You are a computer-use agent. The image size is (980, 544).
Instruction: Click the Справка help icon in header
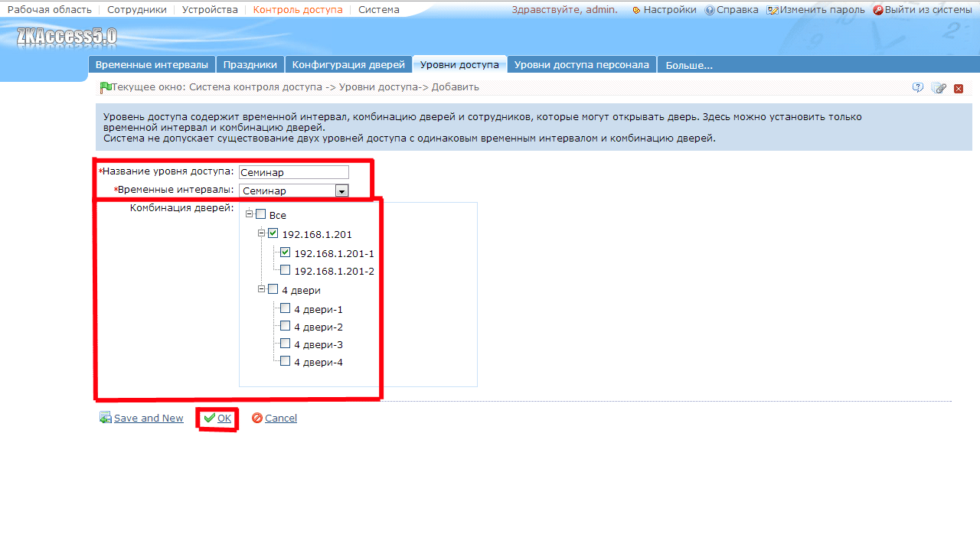pos(710,11)
